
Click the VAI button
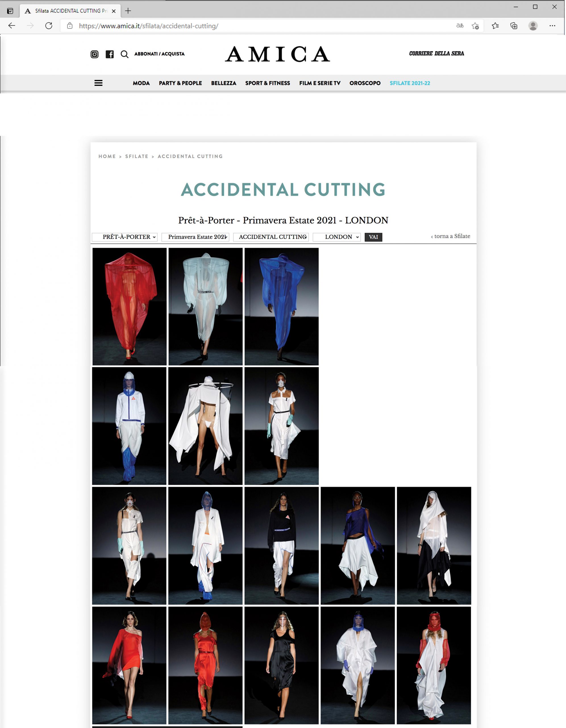click(373, 237)
